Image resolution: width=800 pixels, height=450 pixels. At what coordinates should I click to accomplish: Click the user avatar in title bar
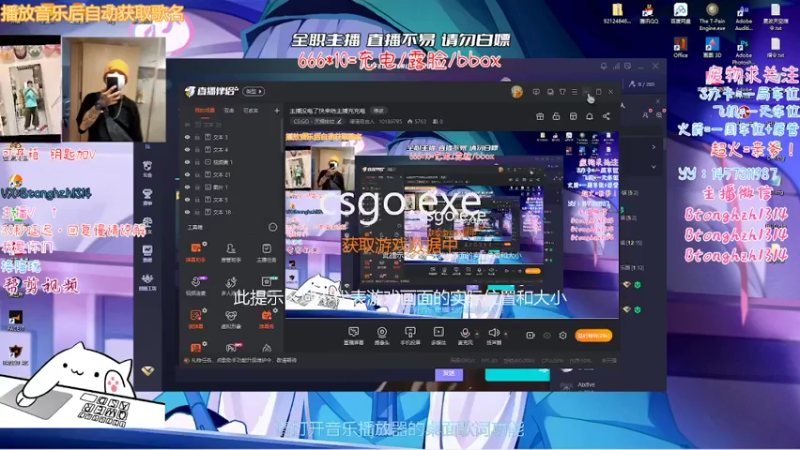(x=517, y=92)
